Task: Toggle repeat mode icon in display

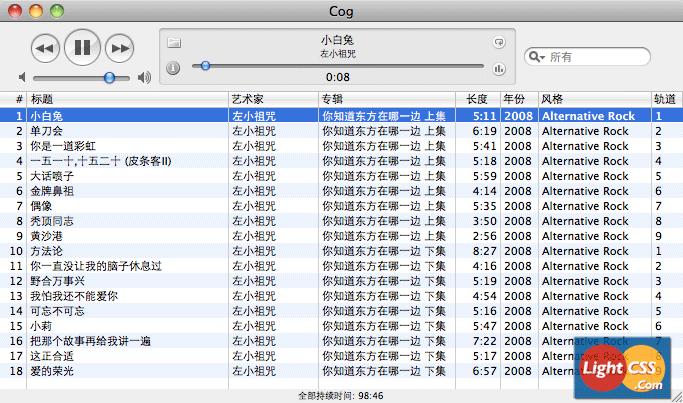Action: click(498, 42)
